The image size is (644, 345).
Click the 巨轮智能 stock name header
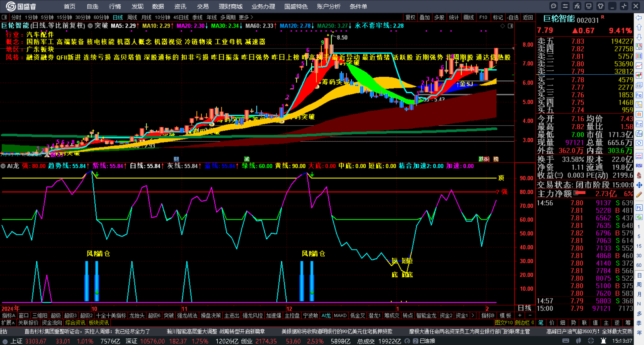(559, 19)
